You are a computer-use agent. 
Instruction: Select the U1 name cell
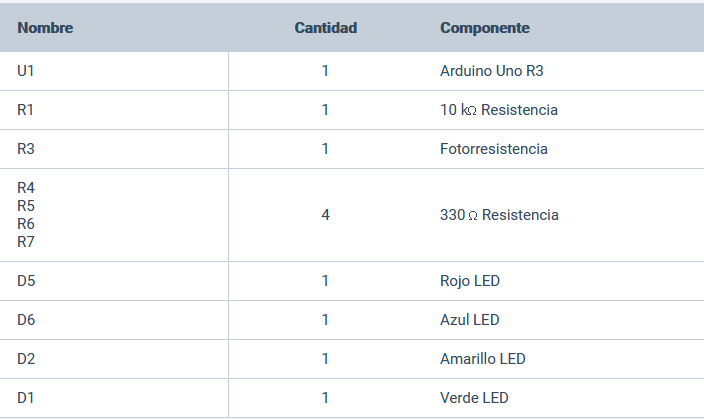click(26, 71)
